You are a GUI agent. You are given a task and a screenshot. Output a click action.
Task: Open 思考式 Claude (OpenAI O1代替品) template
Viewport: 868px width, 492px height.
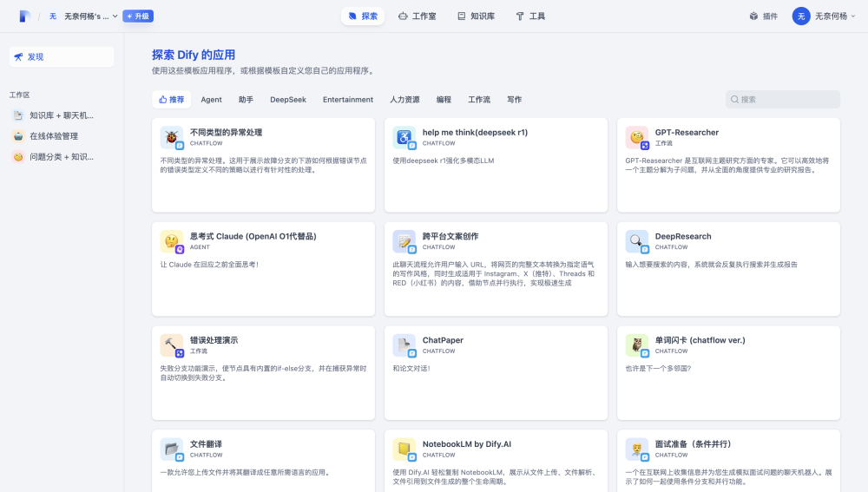click(x=253, y=236)
